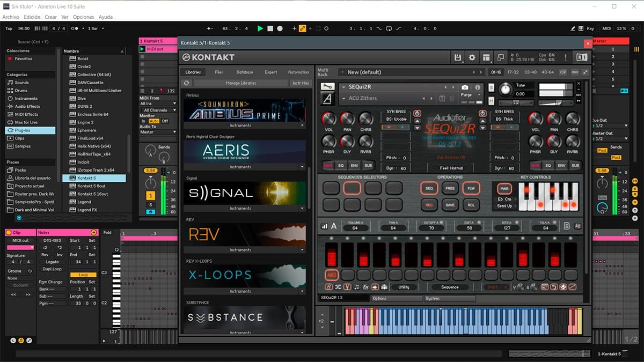Viewport: 644px width, 362px height.
Task: Open the All Ins MIDI From dropdown
Action: [157, 104]
